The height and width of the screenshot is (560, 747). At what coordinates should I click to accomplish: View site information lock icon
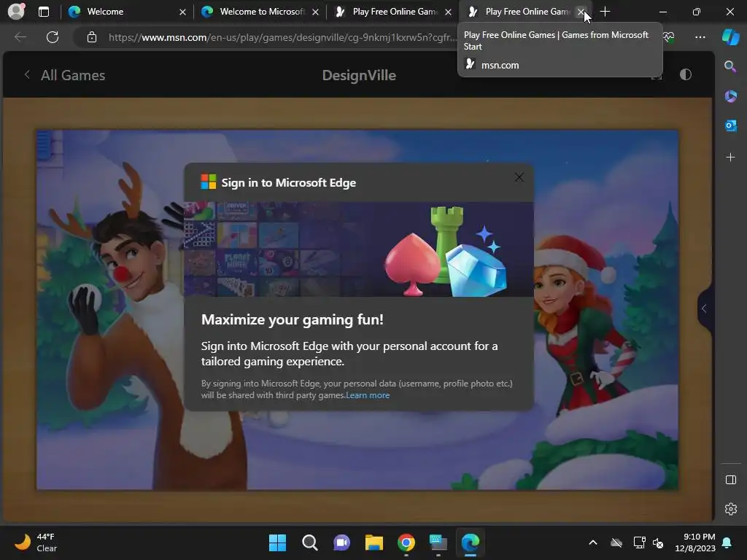pyautogui.click(x=92, y=37)
